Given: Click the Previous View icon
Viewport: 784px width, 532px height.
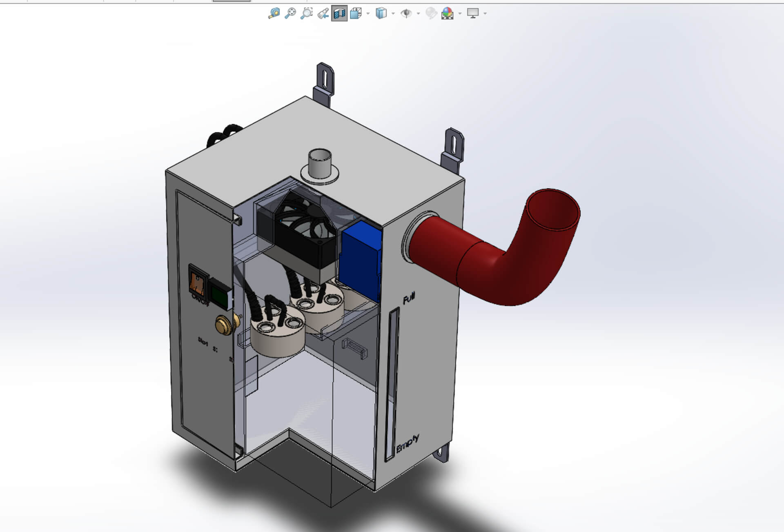Looking at the screenshot, I should coord(323,13).
